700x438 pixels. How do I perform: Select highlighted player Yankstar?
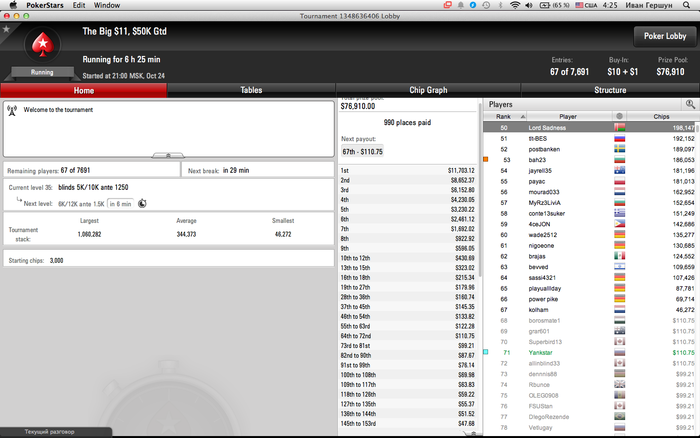589,353
